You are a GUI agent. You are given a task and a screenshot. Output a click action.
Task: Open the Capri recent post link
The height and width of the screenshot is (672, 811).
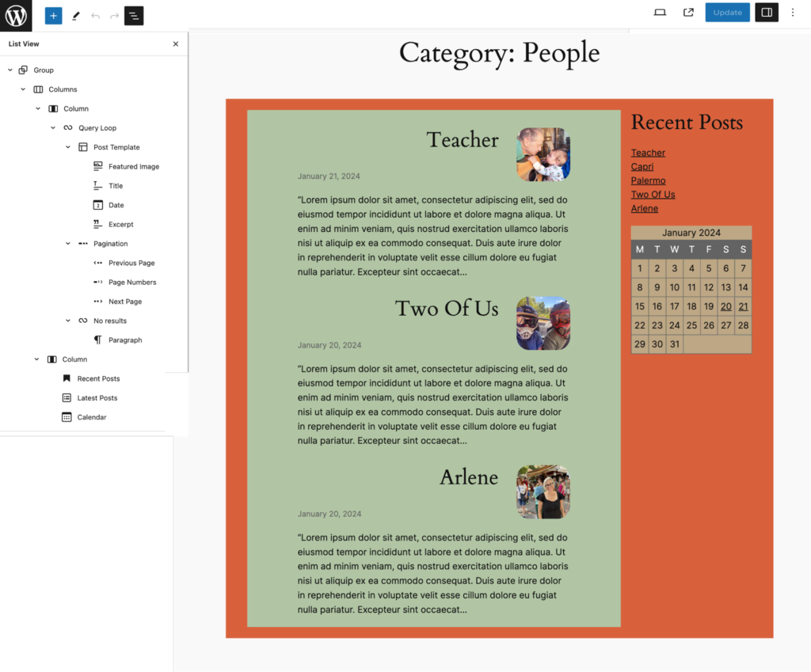(642, 166)
